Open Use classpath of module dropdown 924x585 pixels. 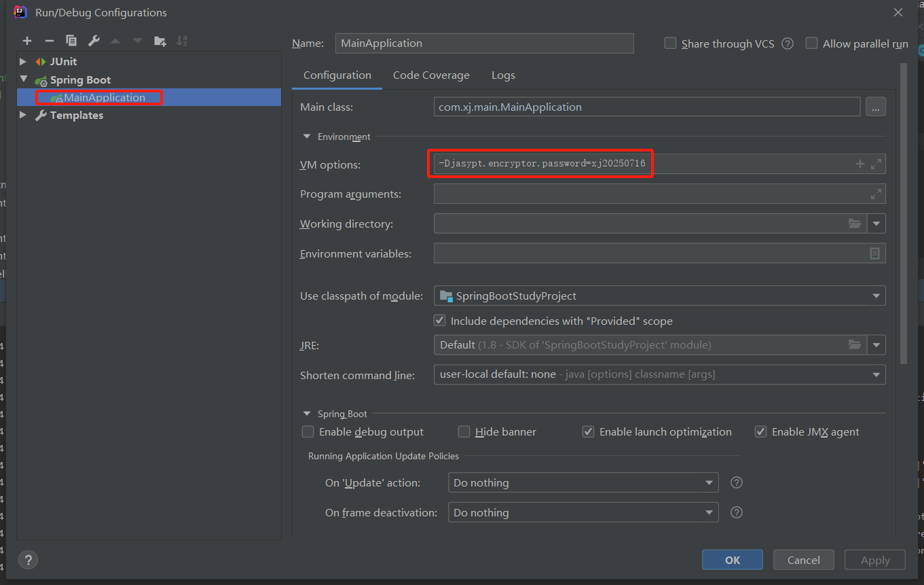876,296
